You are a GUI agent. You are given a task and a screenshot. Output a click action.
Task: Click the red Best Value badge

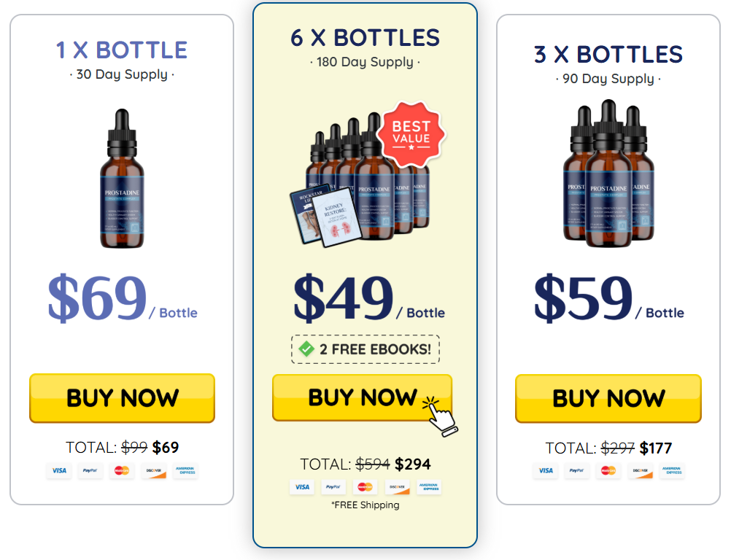pyautogui.click(x=411, y=134)
